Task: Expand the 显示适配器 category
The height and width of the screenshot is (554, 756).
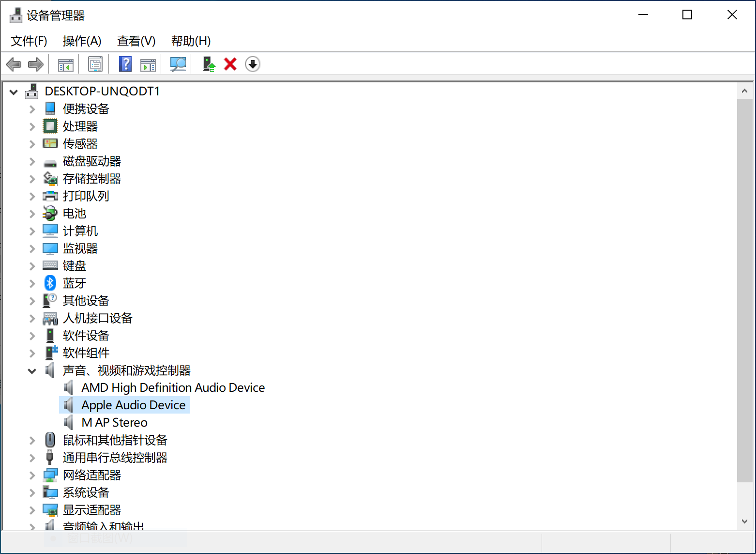Action: 32,510
